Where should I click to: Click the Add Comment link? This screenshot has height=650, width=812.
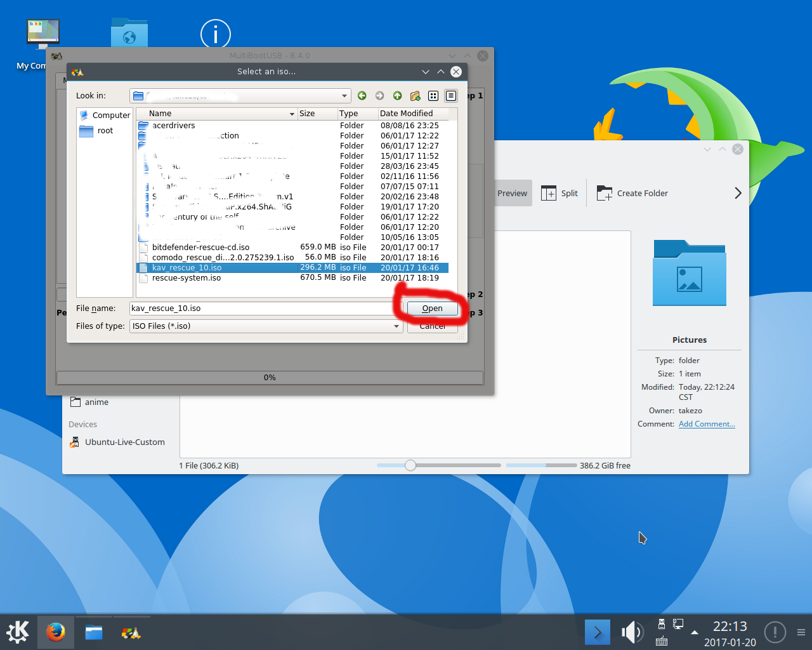coord(707,424)
